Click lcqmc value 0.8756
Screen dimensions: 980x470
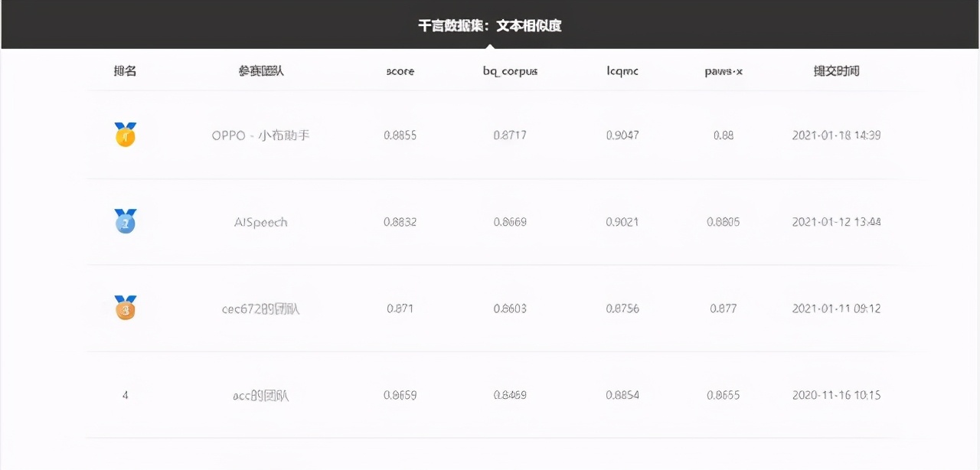[622, 308]
